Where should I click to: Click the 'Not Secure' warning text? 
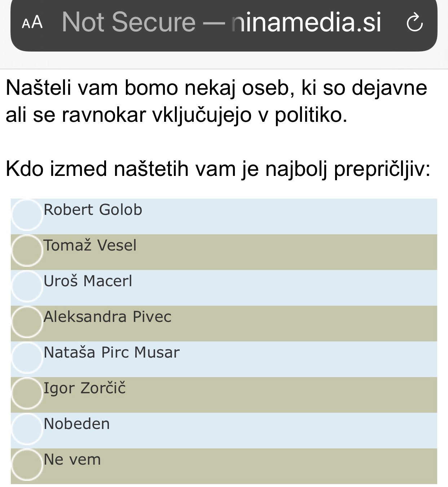pyautogui.click(x=128, y=22)
